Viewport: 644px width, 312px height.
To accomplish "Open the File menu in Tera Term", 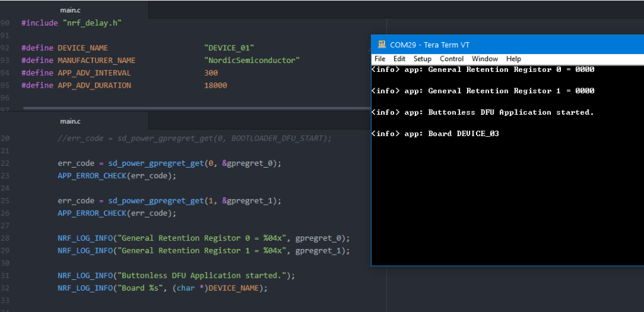I will point(380,59).
